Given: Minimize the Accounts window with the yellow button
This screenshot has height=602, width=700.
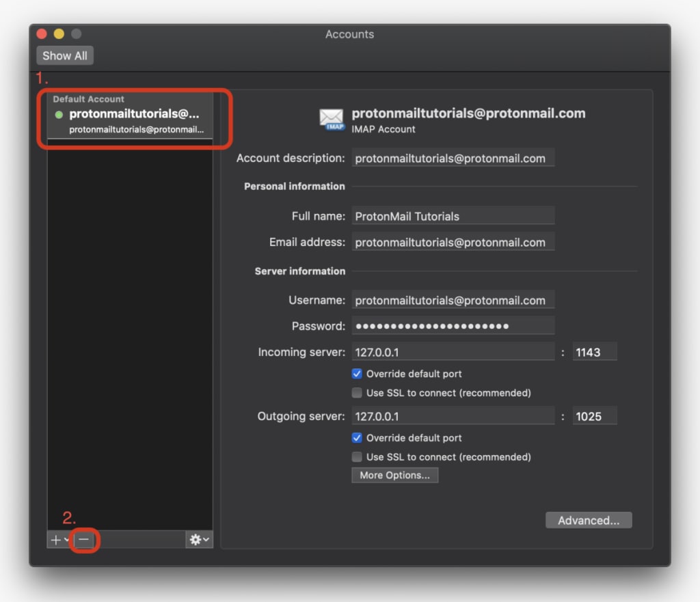Looking at the screenshot, I should [x=59, y=34].
